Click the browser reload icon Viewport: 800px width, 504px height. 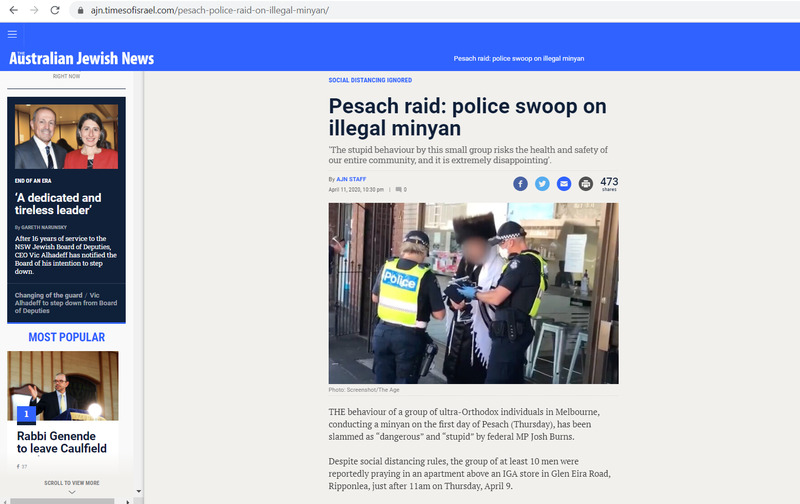pyautogui.click(x=55, y=10)
